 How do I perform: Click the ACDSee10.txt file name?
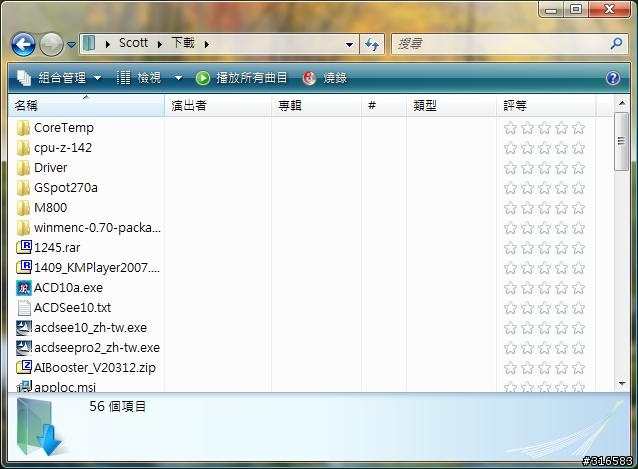(x=72, y=308)
